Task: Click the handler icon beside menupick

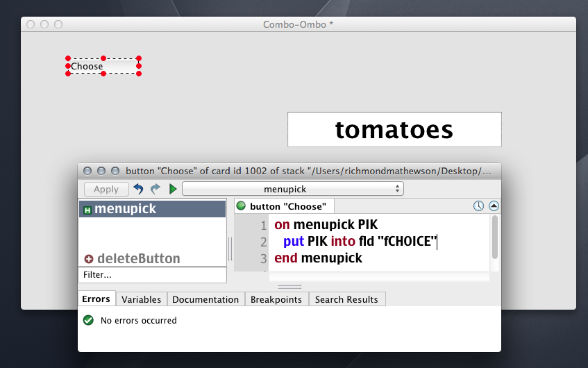Action: (87, 210)
